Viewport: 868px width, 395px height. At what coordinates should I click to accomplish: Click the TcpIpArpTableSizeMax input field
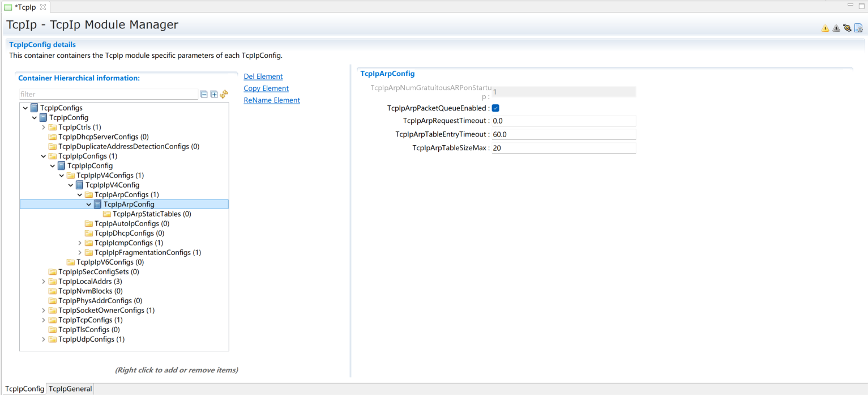coord(563,148)
